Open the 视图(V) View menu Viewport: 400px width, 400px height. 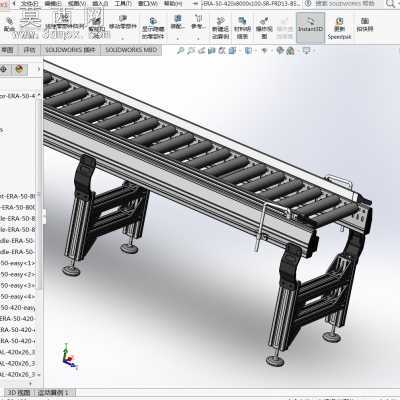[77, 4]
